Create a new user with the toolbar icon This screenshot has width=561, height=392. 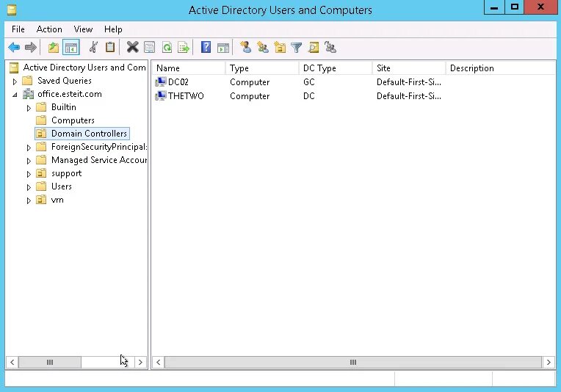click(x=245, y=47)
